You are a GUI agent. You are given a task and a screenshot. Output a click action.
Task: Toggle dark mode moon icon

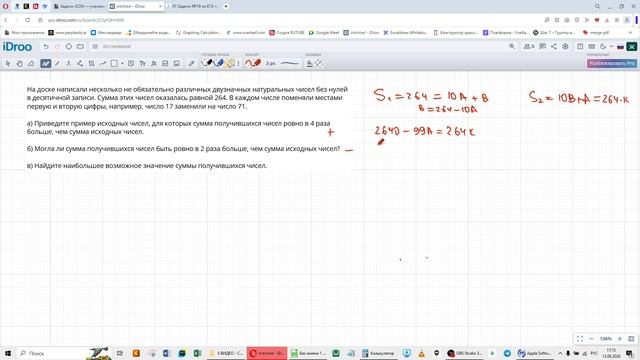[x=603, y=47]
